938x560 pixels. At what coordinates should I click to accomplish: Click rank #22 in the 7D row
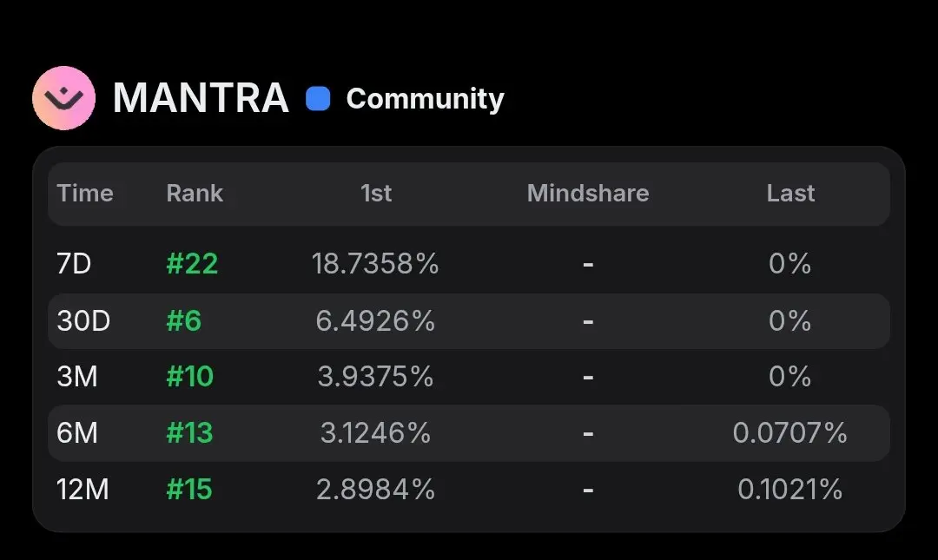192,264
